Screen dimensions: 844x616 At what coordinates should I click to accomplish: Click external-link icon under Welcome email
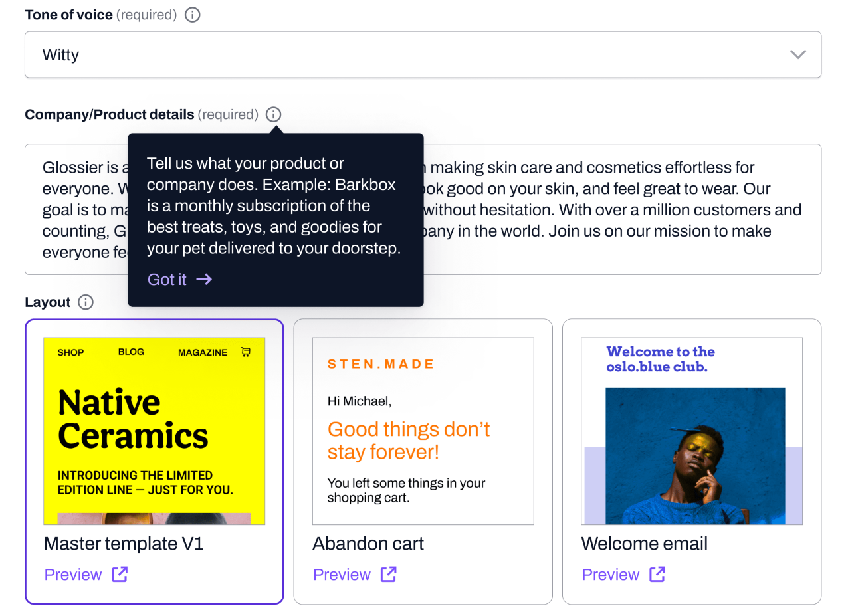(x=657, y=574)
